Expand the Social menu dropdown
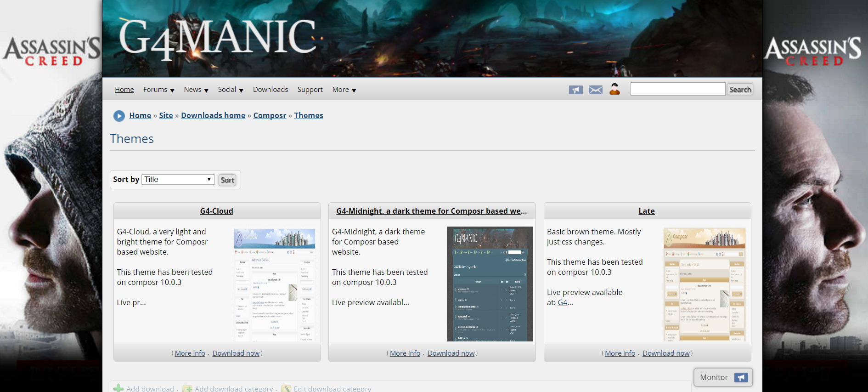This screenshot has height=392, width=868. tap(231, 90)
